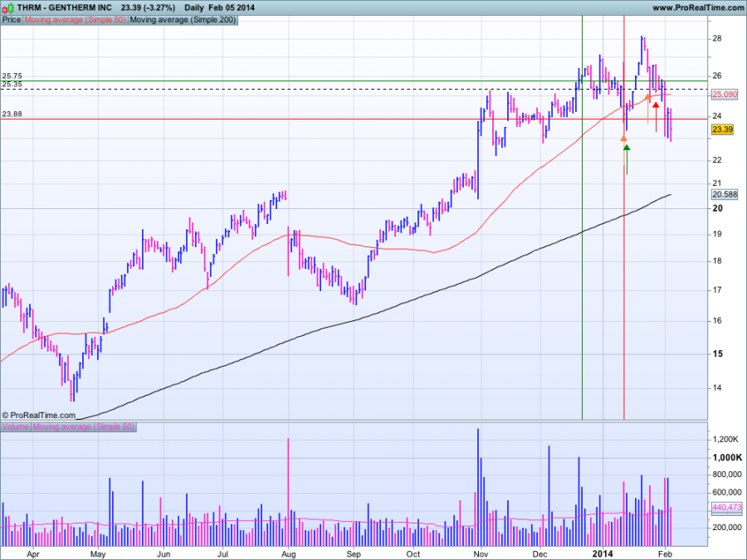
Task: Click the Nov date axis label
Action: [481, 554]
